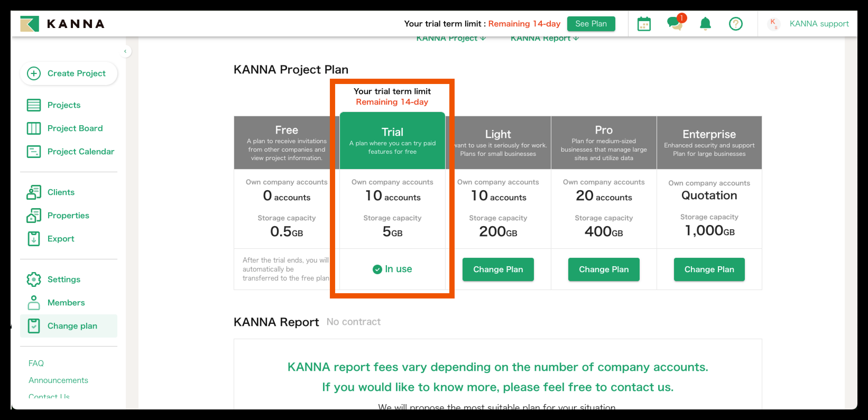The height and width of the screenshot is (420, 868).
Task: Click the KANNA support account avatar
Action: [774, 24]
